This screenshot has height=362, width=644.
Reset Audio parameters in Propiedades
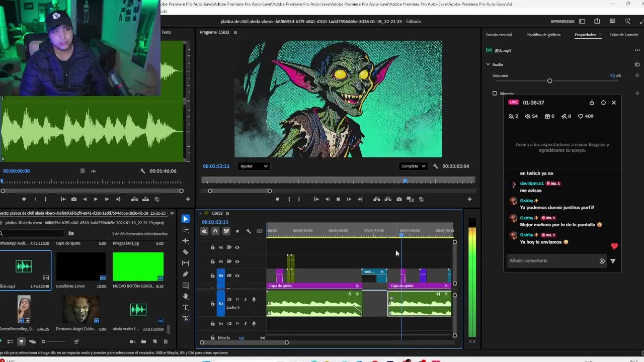637,64
